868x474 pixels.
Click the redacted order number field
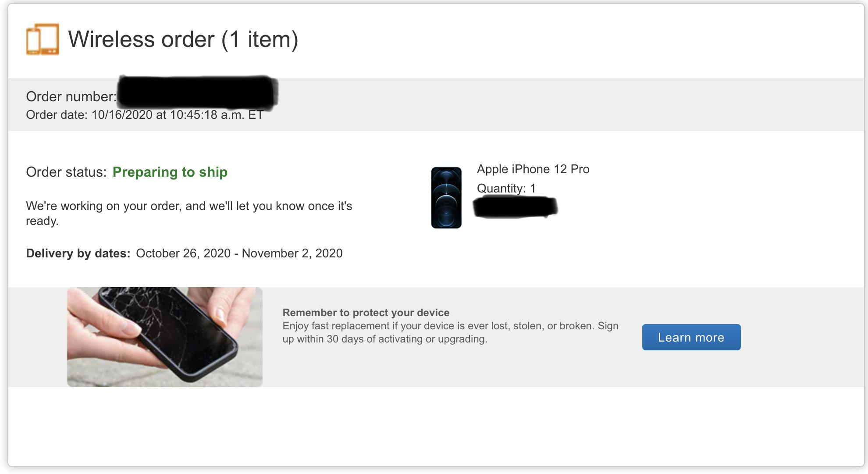point(198,92)
